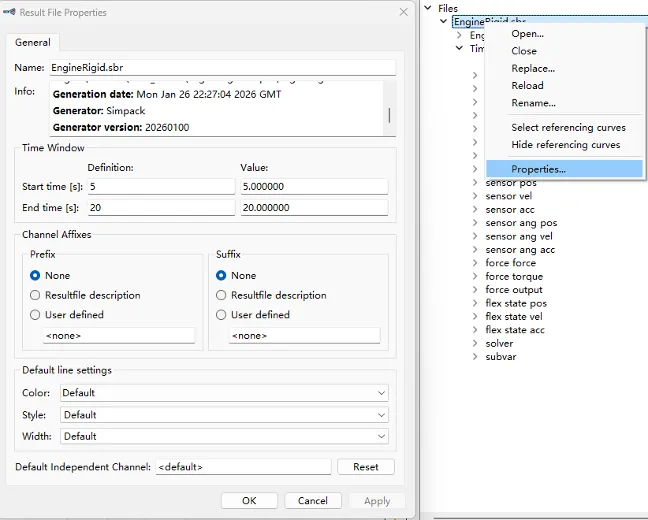
Task: Choose the Suffix User defined option
Action: click(222, 314)
